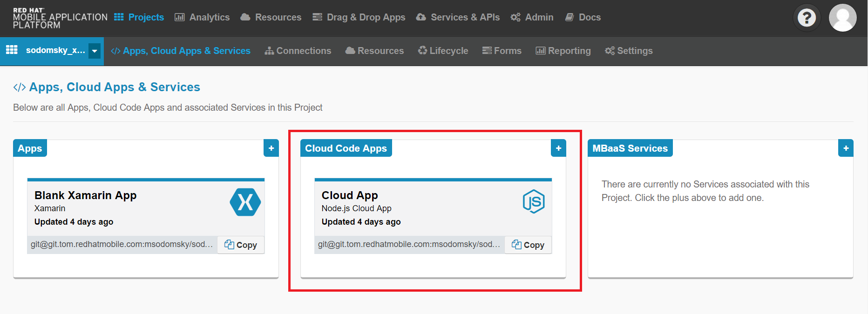
Task: Click the Cloud Code Apps panel header
Action: 346,148
